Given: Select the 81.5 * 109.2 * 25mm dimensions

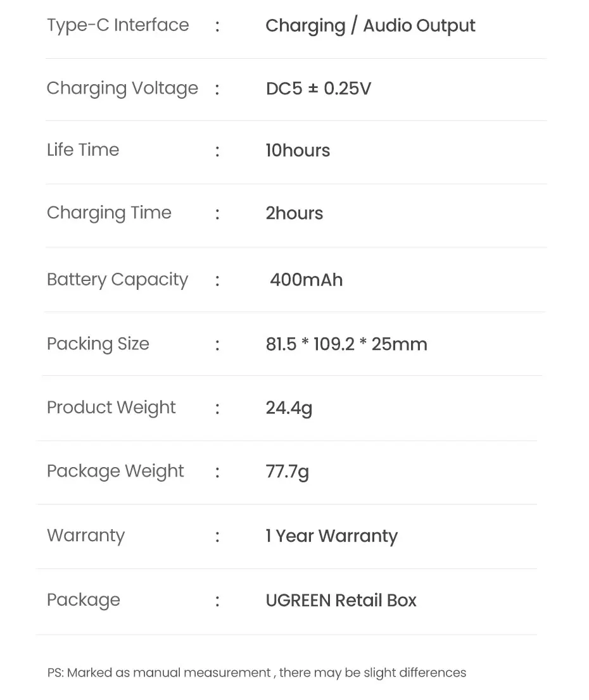Looking at the screenshot, I should pyautogui.click(x=346, y=344).
